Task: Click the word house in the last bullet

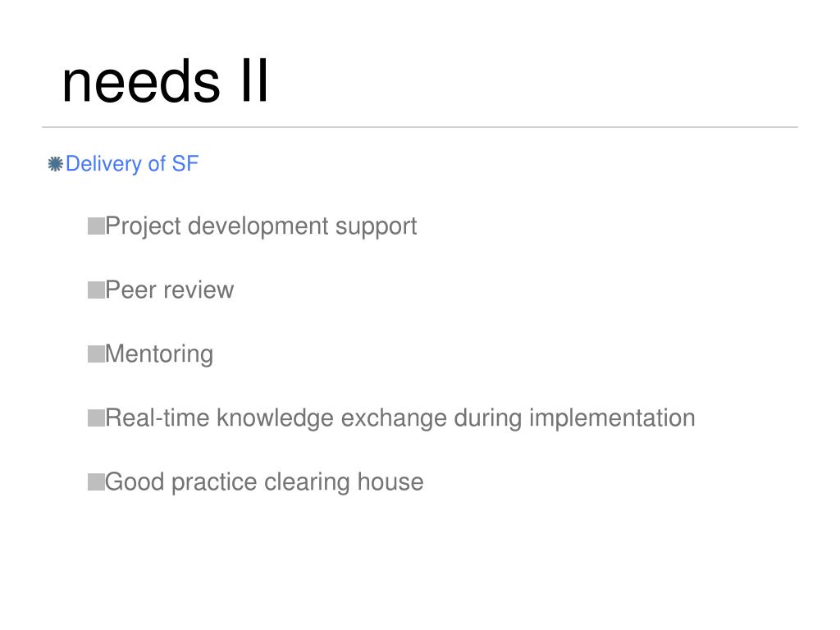Action: point(390,482)
